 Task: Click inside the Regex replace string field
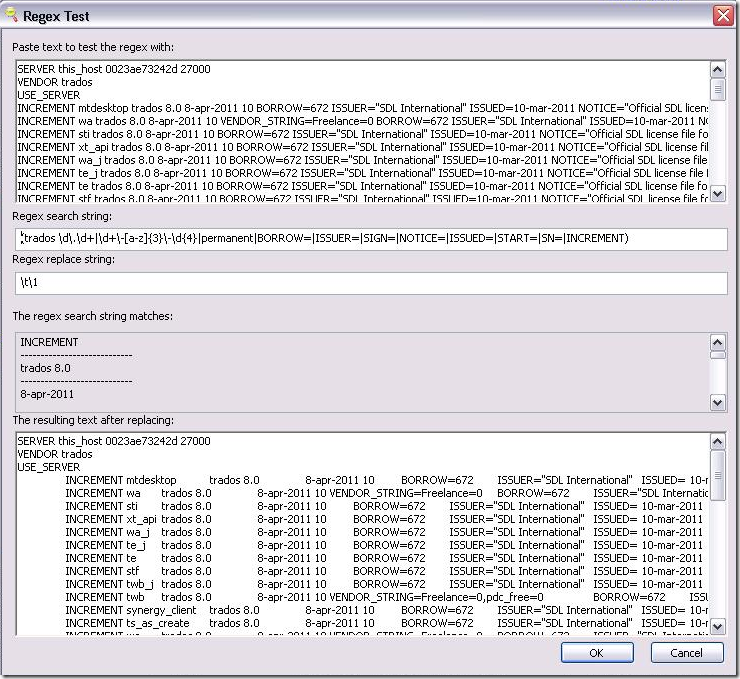point(371,283)
